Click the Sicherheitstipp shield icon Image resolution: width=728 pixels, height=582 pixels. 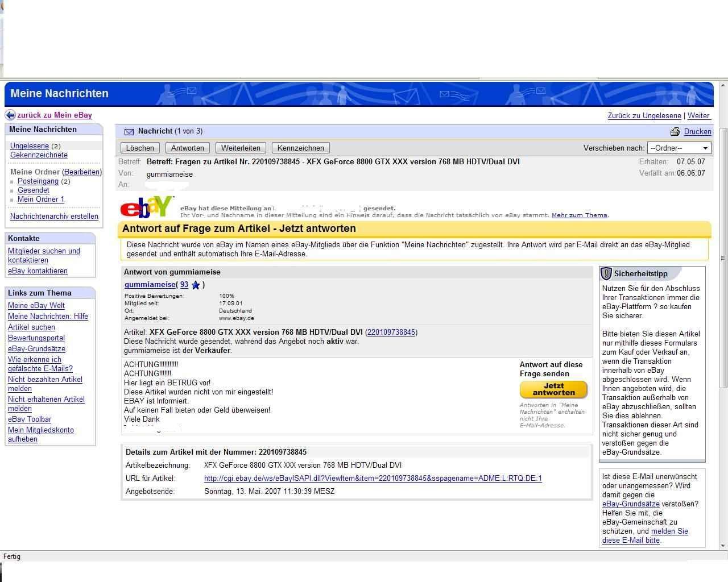point(606,273)
